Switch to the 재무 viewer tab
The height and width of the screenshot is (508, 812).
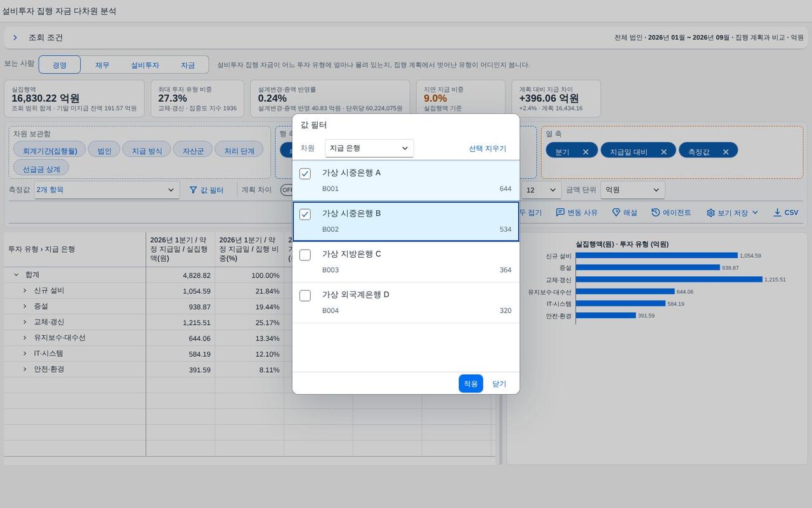coord(102,65)
